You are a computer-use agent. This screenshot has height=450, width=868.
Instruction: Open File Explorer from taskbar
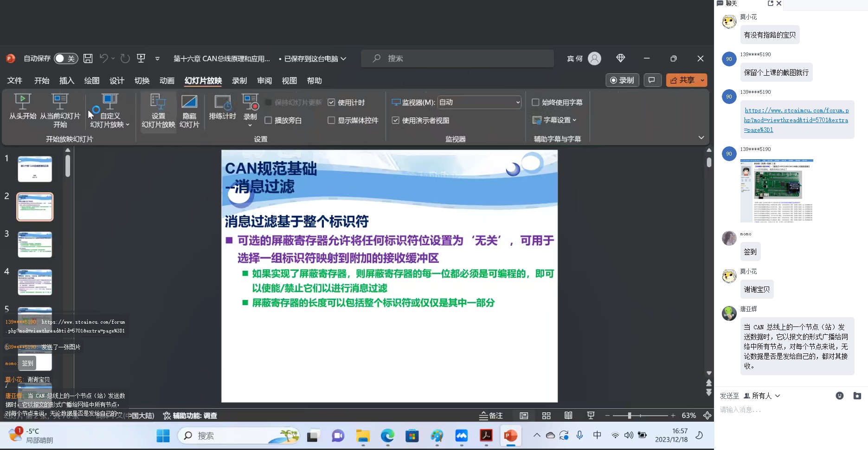[363, 436]
